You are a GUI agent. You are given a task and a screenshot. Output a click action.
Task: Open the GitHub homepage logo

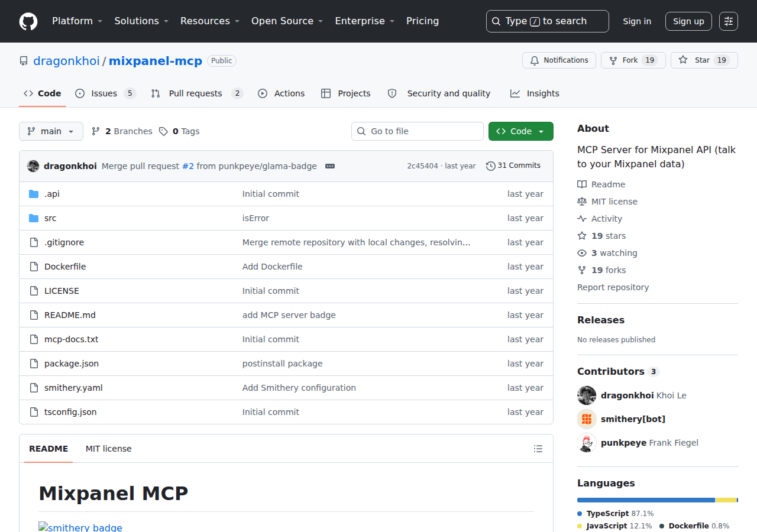[x=28, y=21]
